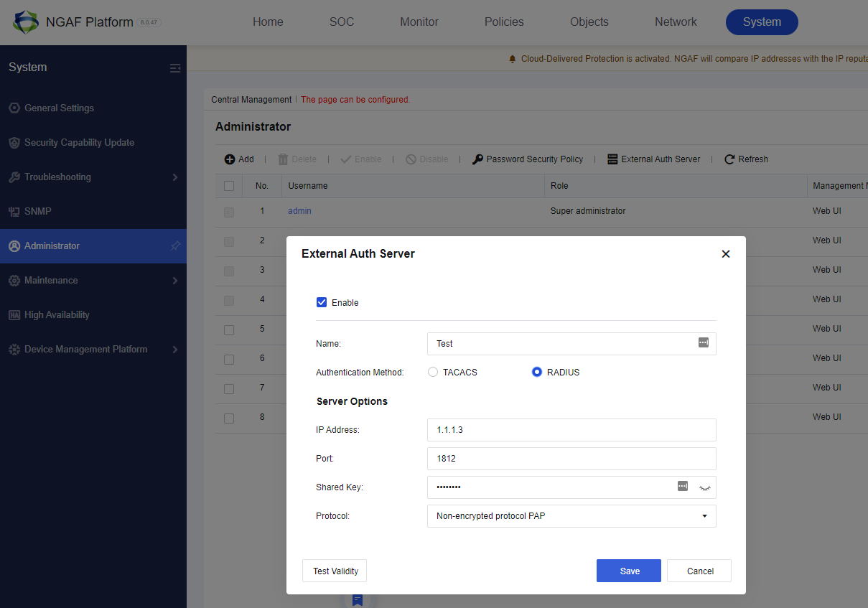Click the General Settings gear icon

pos(14,108)
